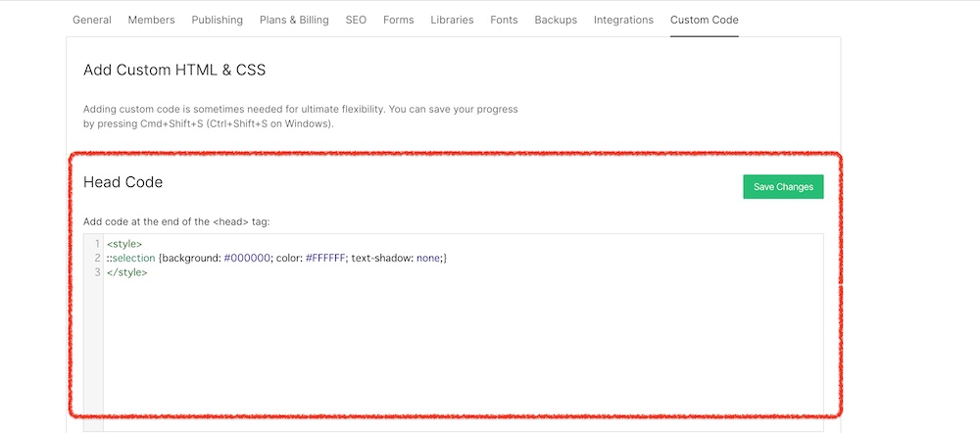Open the Forms tab
The height and width of the screenshot is (433, 980).
(x=398, y=20)
